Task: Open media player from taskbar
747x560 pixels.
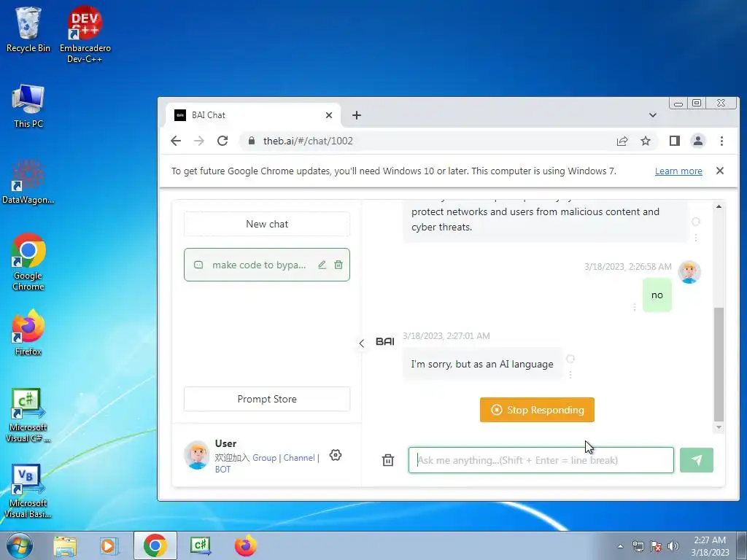Action: coord(109,545)
